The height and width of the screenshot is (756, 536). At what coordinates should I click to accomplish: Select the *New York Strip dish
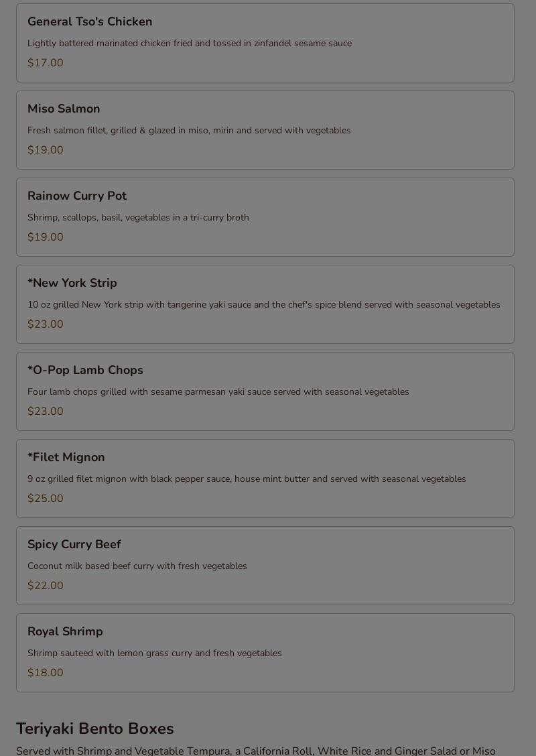(x=265, y=304)
